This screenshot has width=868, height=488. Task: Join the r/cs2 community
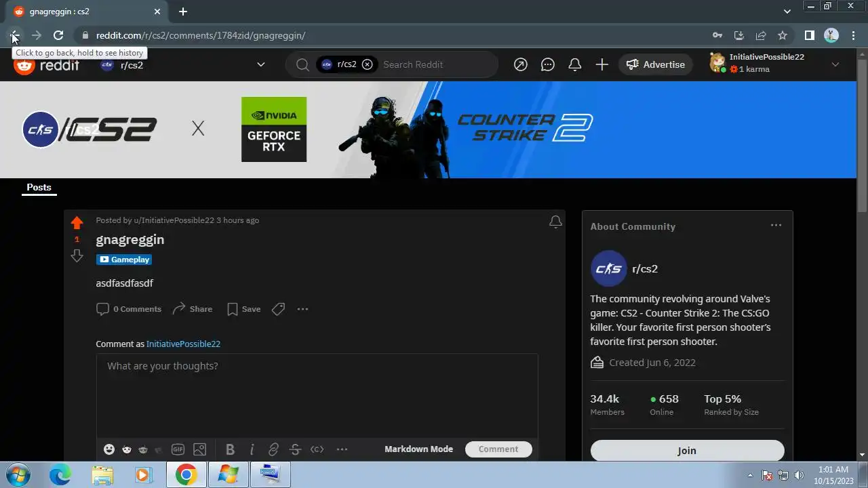tap(687, 451)
